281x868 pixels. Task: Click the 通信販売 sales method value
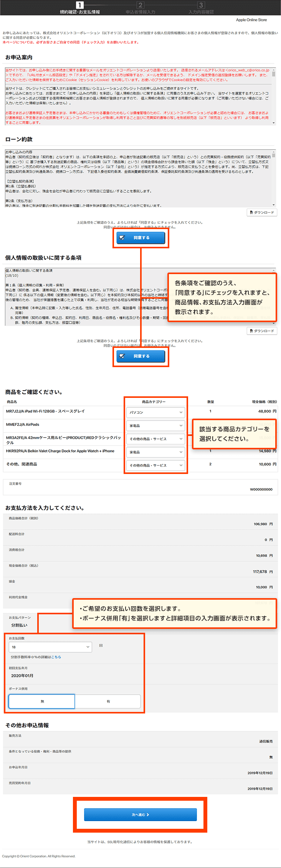click(x=266, y=742)
